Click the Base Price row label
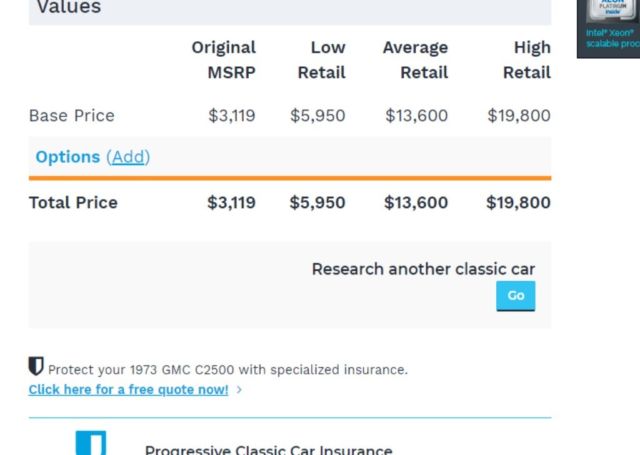640x455 pixels. pos(72,116)
